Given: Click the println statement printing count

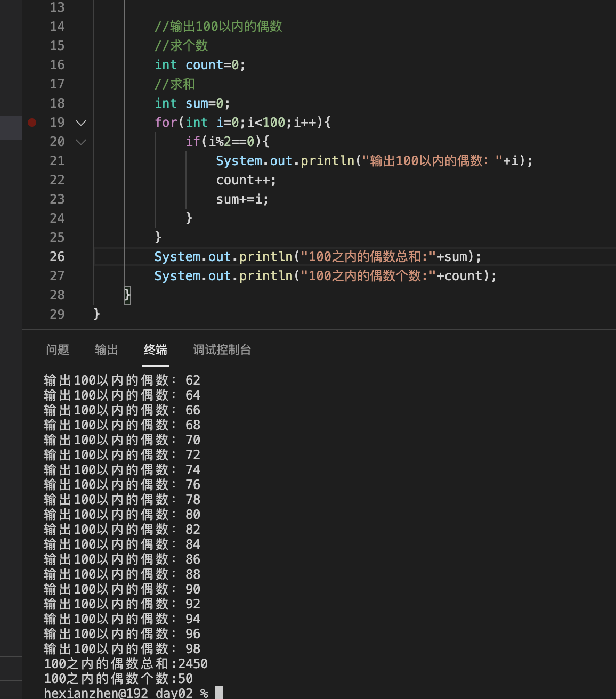Looking at the screenshot, I should (326, 276).
